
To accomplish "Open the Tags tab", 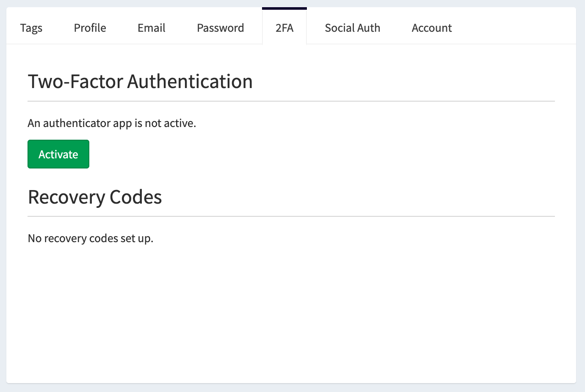I will [31, 28].
